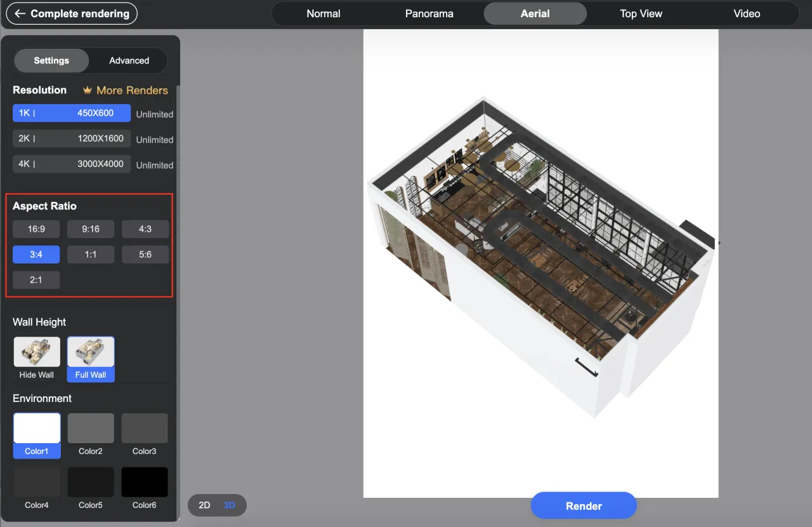812x527 pixels.
Task: Choose the 16:9 aspect ratio
Action: click(36, 229)
